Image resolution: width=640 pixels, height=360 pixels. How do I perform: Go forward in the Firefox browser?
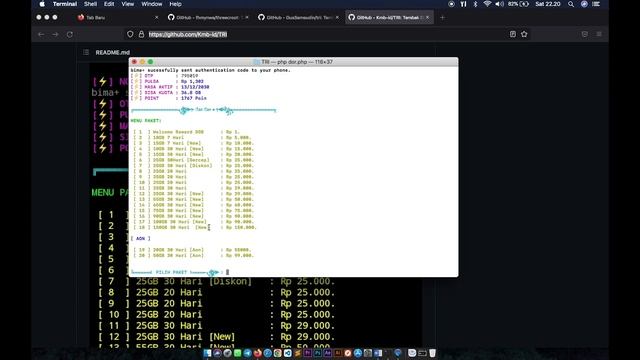tap(55, 35)
